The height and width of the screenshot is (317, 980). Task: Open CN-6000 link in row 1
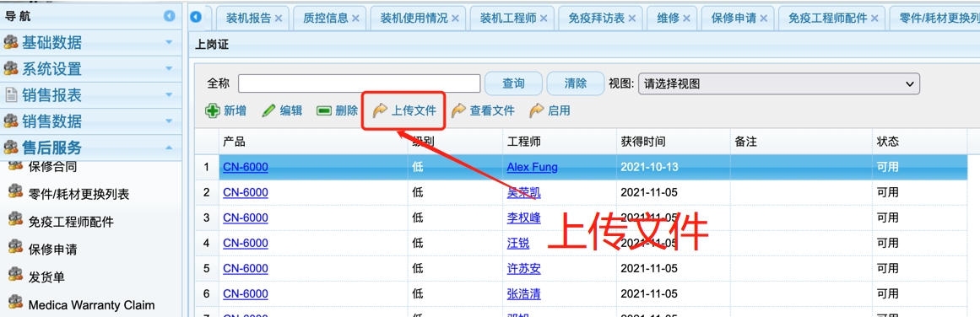(x=246, y=167)
